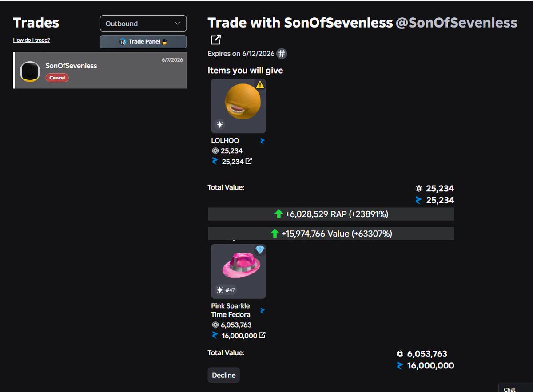Screen dimensions: 533x392
Task: Click LOLHOO RAP value 25,234 under its name
Action: (x=231, y=151)
